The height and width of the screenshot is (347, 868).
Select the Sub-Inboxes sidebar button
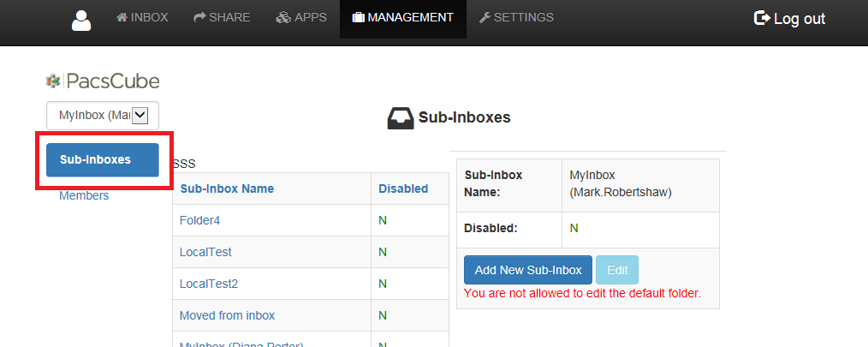(x=103, y=160)
